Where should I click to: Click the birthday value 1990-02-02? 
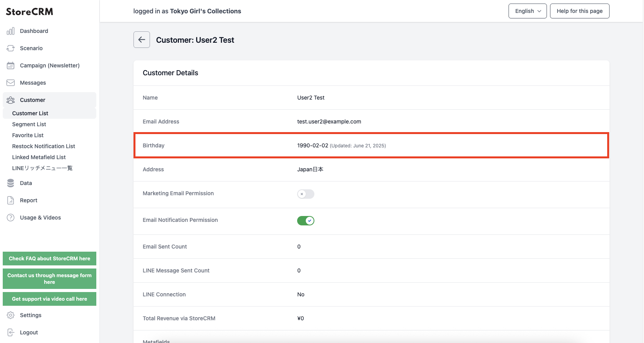313,145
